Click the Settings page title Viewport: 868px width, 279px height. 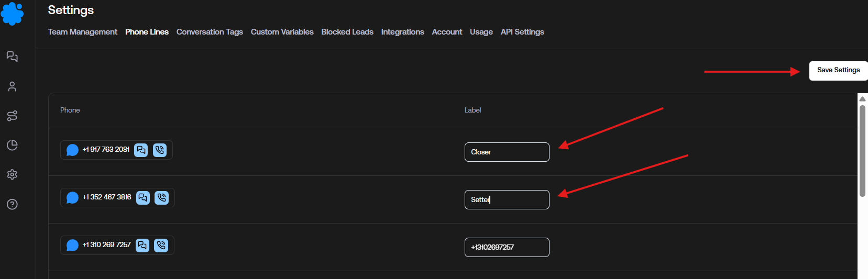point(71,10)
